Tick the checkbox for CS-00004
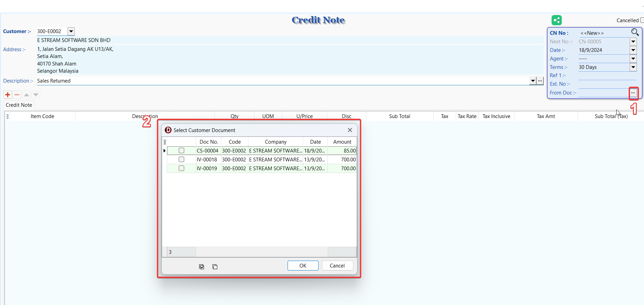Screen dimensions: 644x305 (x=181, y=150)
